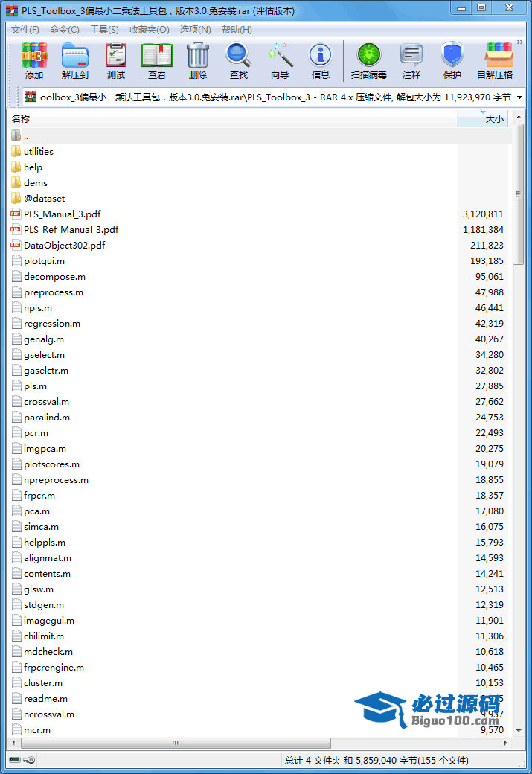Sort by the Name (名称) column header
Screen dimensions: 532x774
point(223,118)
